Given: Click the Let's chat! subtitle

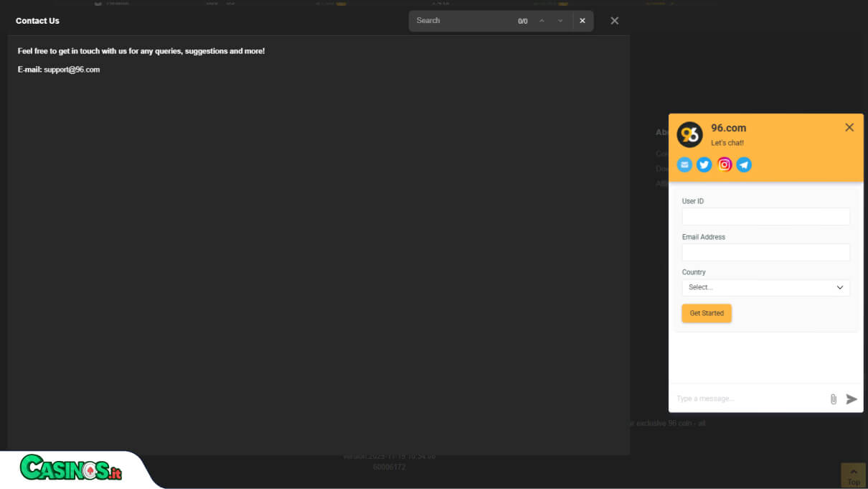Looking at the screenshot, I should tap(727, 143).
